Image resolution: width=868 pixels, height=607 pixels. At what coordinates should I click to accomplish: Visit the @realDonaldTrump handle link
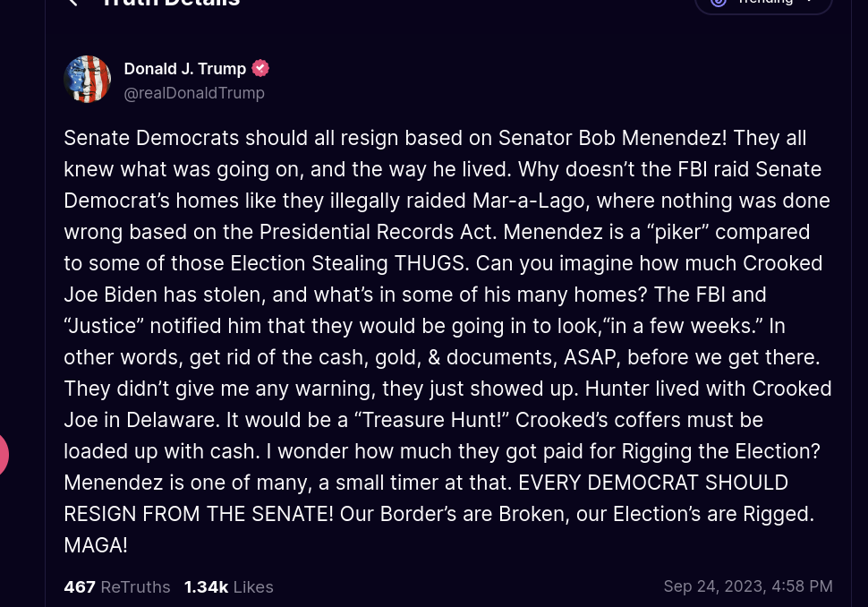pos(194,93)
